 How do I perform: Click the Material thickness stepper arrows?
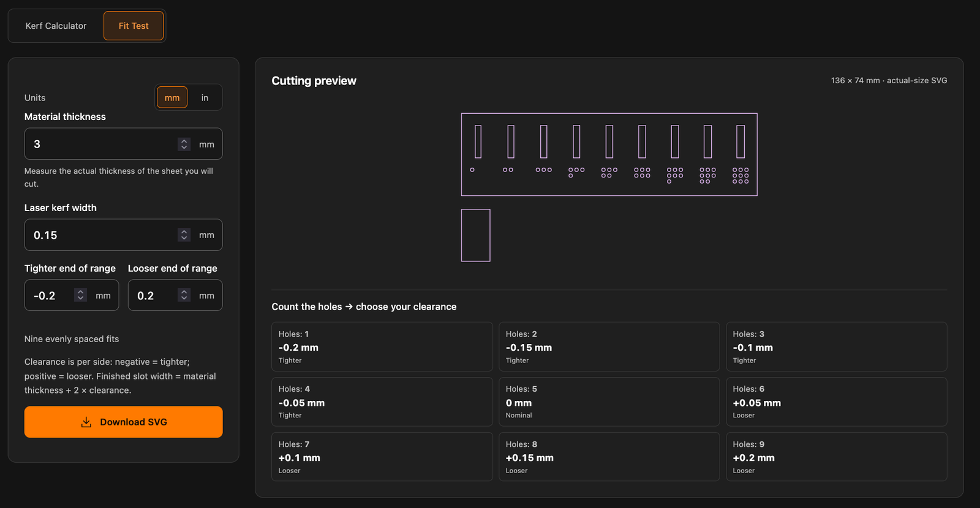184,144
